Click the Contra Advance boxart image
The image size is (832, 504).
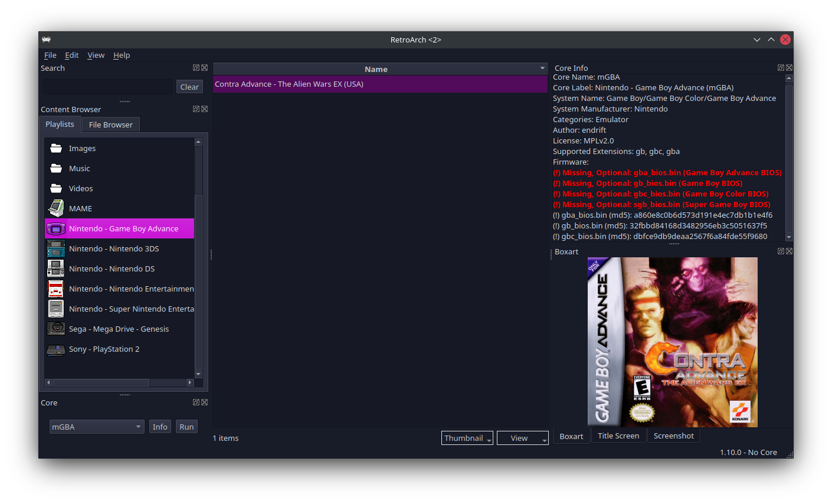coord(673,342)
